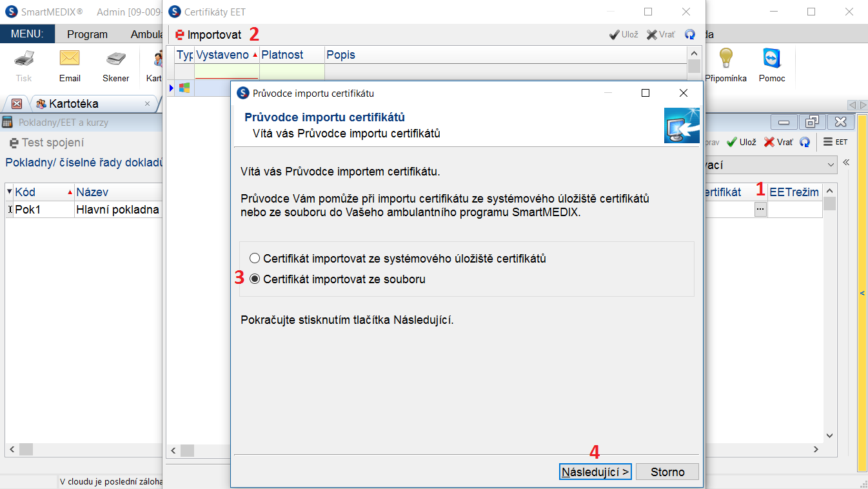Restore the Pokladny/EET inner window
Image resolution: width=868 pixels, height=489 pixels.
coord(812,122)
